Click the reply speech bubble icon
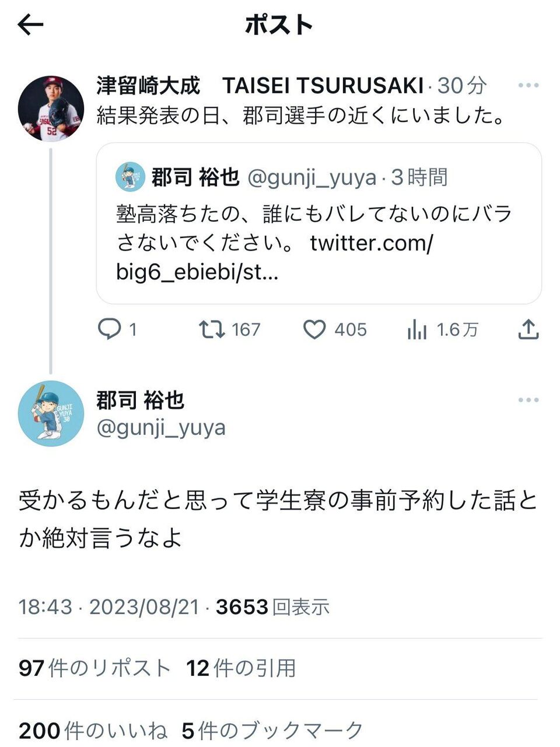Image resolution: width=560 pixels, height=747 pixels. click(108, 330)
